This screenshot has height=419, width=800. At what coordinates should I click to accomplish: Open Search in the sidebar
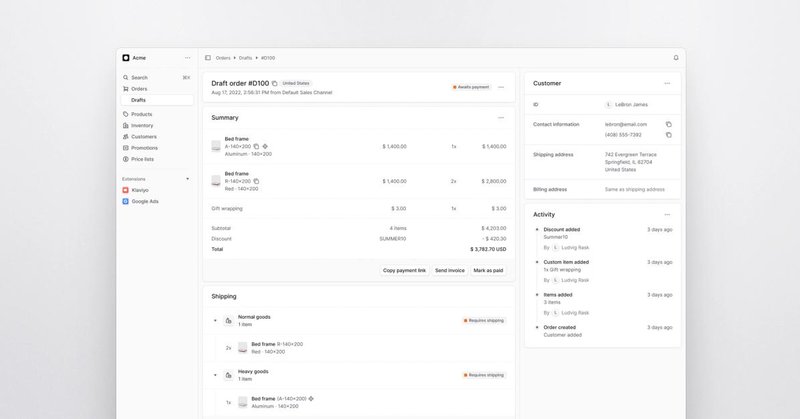tap(157, 78)
